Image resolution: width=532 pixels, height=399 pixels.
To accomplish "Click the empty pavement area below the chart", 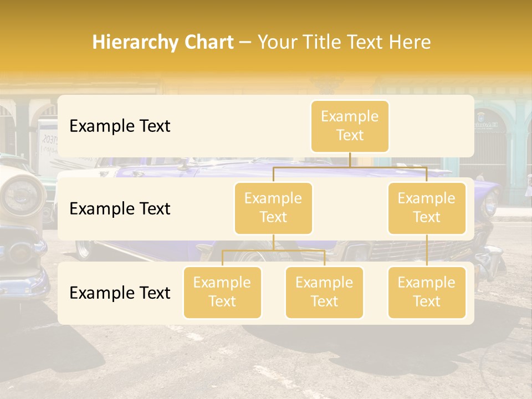I will coord(266,360).
